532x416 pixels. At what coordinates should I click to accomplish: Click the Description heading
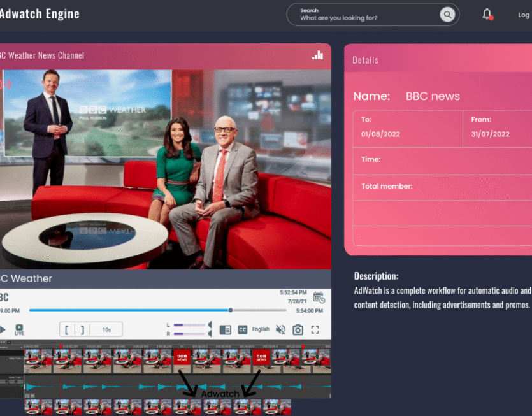pos(376,276)
